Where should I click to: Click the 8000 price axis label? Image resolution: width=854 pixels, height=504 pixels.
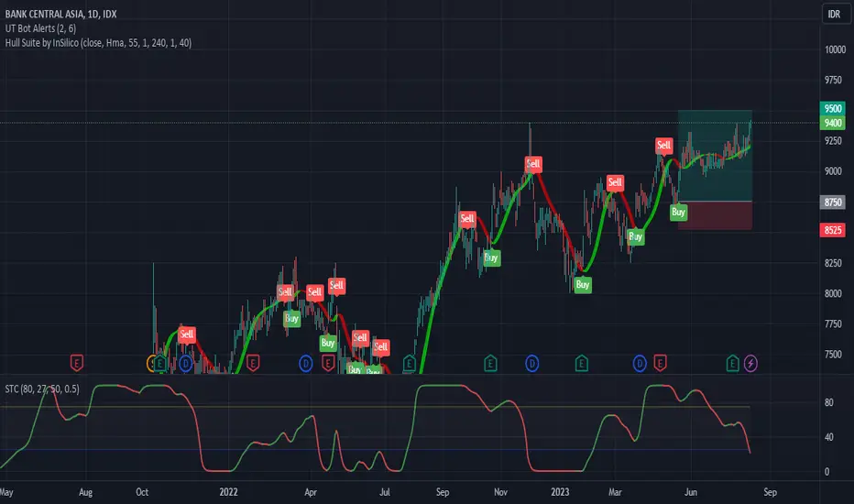click(x=833, y=293)
